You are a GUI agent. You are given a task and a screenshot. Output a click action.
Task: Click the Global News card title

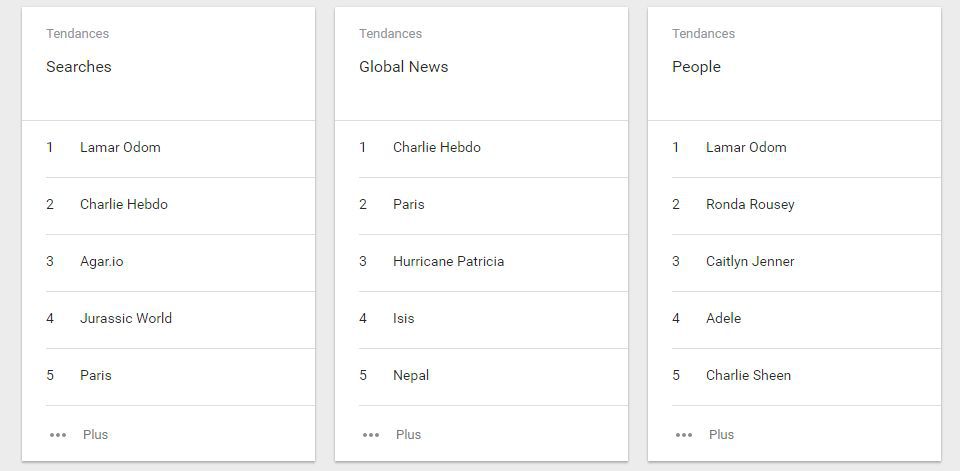(404, 67)
